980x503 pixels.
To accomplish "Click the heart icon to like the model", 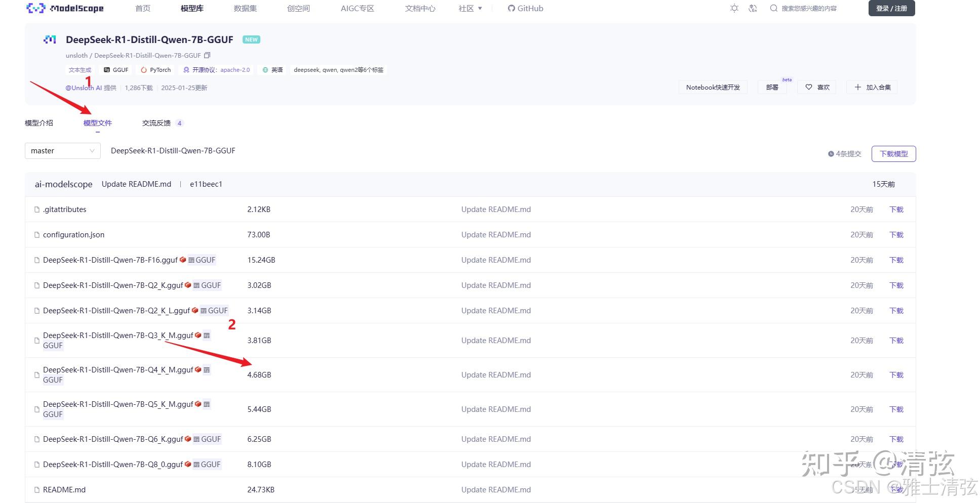I will point(809,87).
